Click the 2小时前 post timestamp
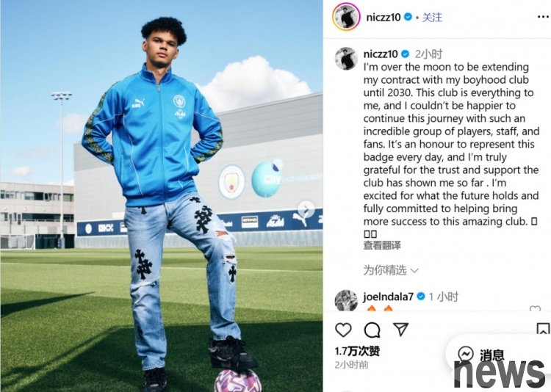The width and height of the screenshot is (551, 392). [351, 365]
